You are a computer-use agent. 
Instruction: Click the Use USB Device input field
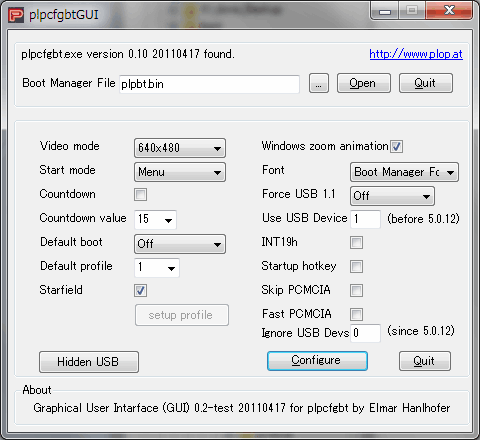pyautogui.click(x=365, y=219)
